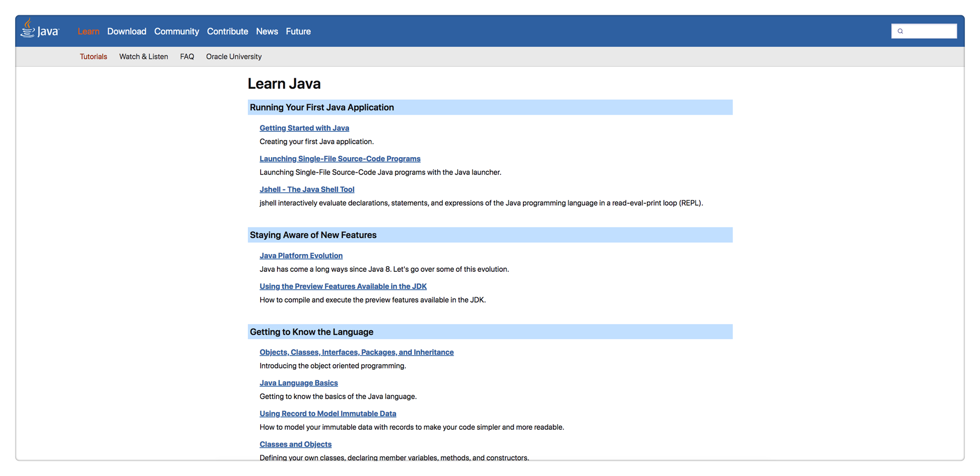
Task: Click description about modeling immutable data records
Action: click(412, 427)
